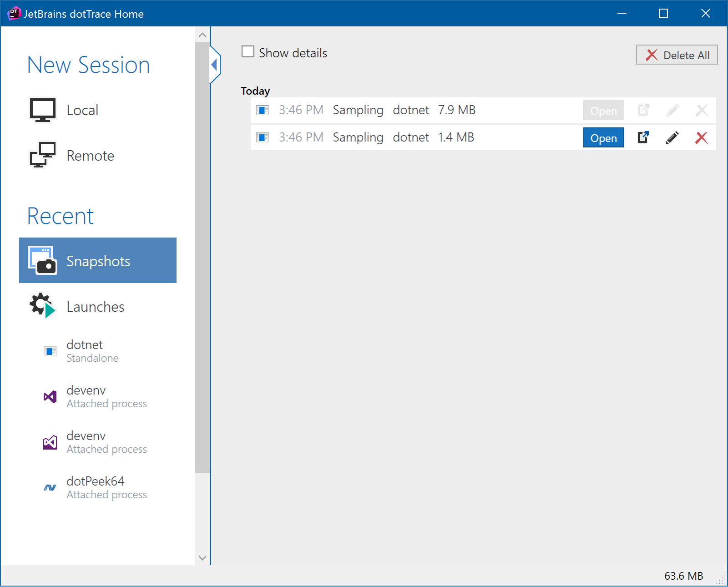Click pencil icon for 7.9 MB snapshot
The image size is (728, 587).
pos(672,110)
